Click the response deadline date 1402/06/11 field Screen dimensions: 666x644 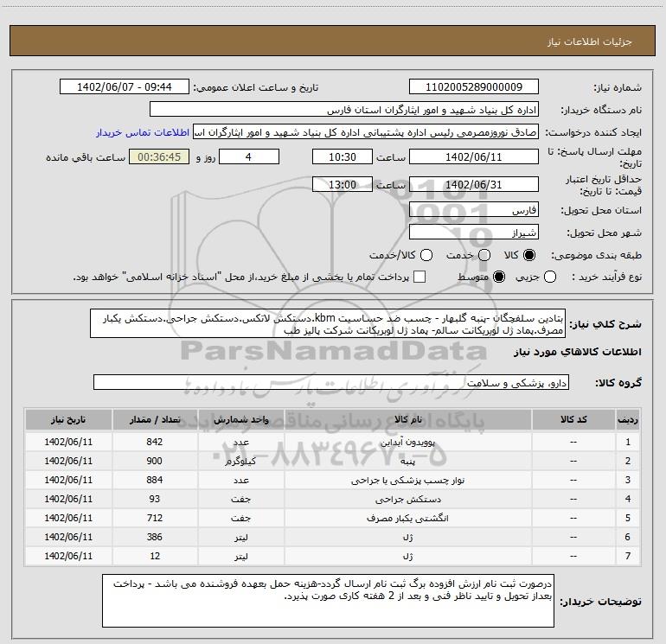tap(474, 156)
